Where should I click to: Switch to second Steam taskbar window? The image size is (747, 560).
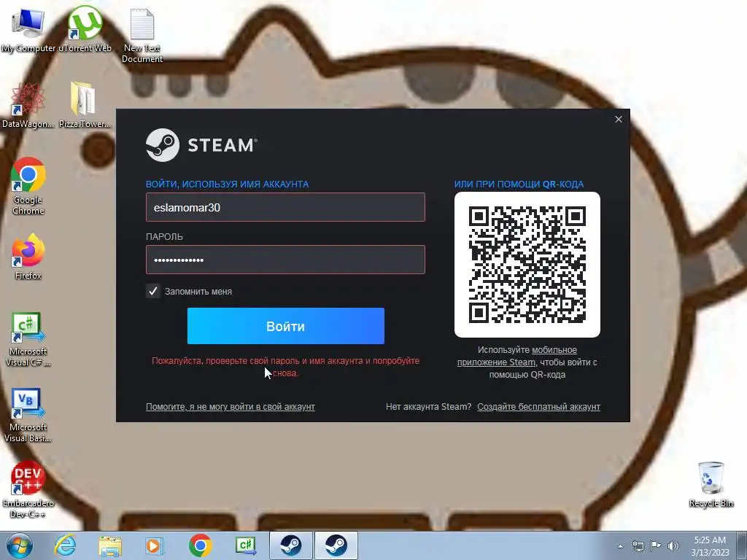[x=336, y=545]
